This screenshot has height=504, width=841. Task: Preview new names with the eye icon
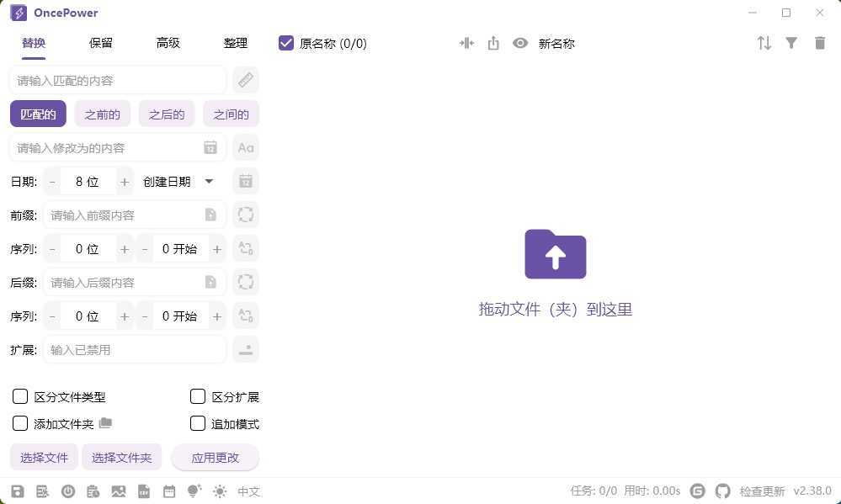coord(520,43)
